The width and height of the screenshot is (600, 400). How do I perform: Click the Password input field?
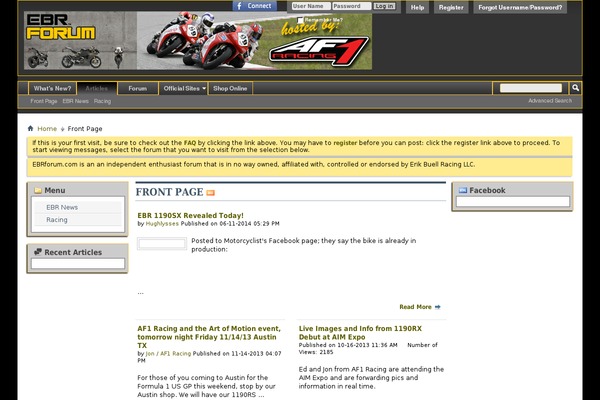(x=352, y=6)
